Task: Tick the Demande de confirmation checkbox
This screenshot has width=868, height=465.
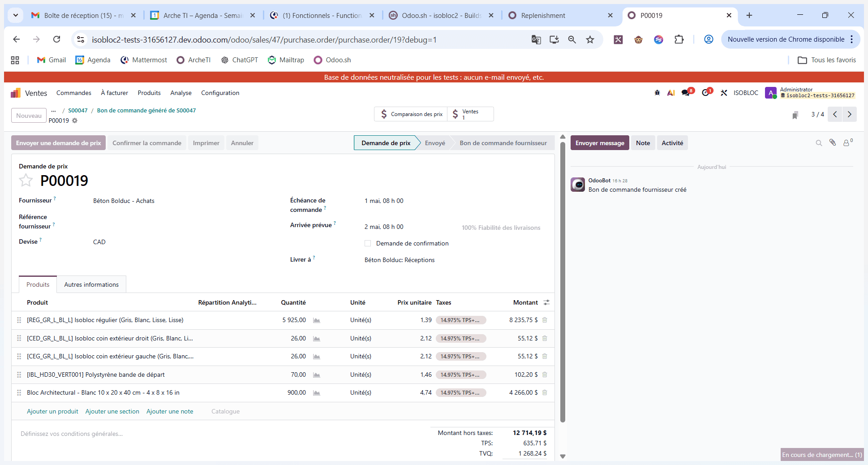Action: point(368,243)
